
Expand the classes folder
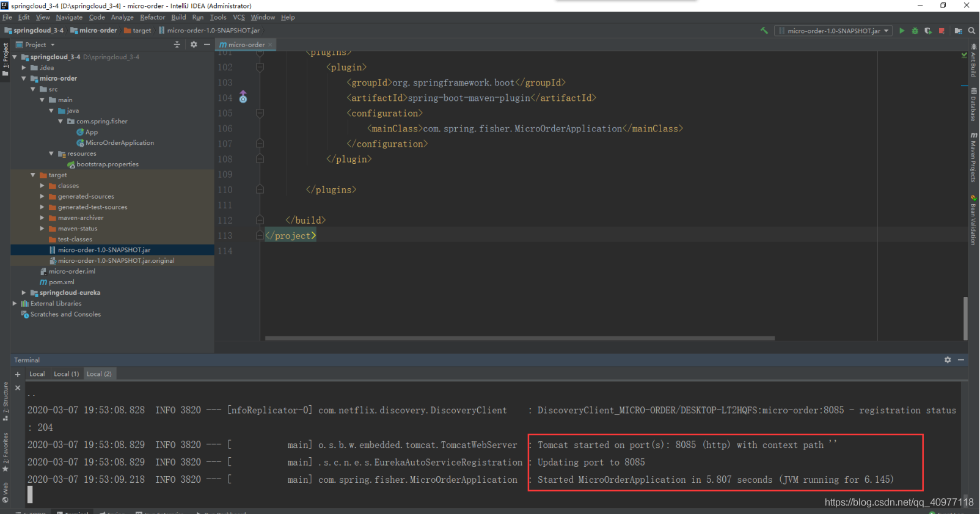point(42,186)
